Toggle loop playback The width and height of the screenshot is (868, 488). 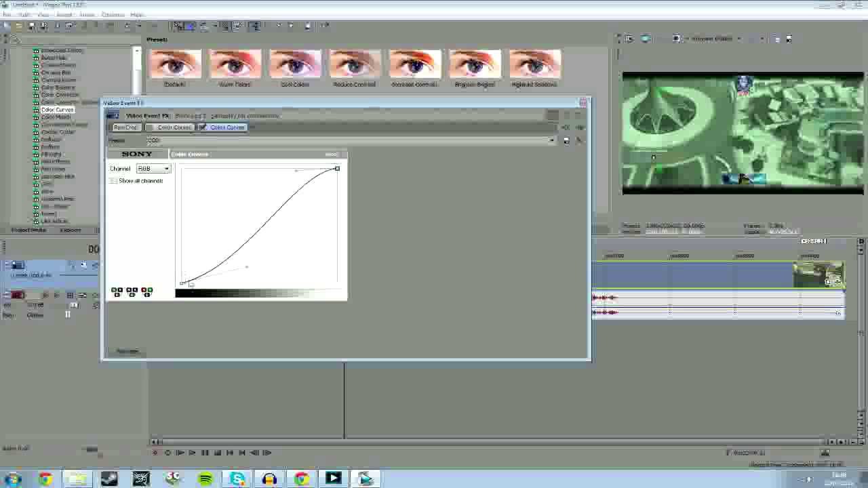(x=167, y=453)
